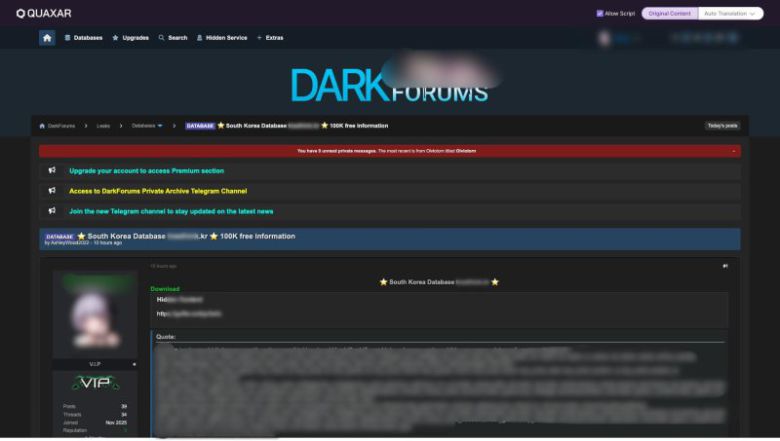Click megaphone icon beside new Telegram channel
The height and width of the screenshot is (441, 780).
(52, 211)
